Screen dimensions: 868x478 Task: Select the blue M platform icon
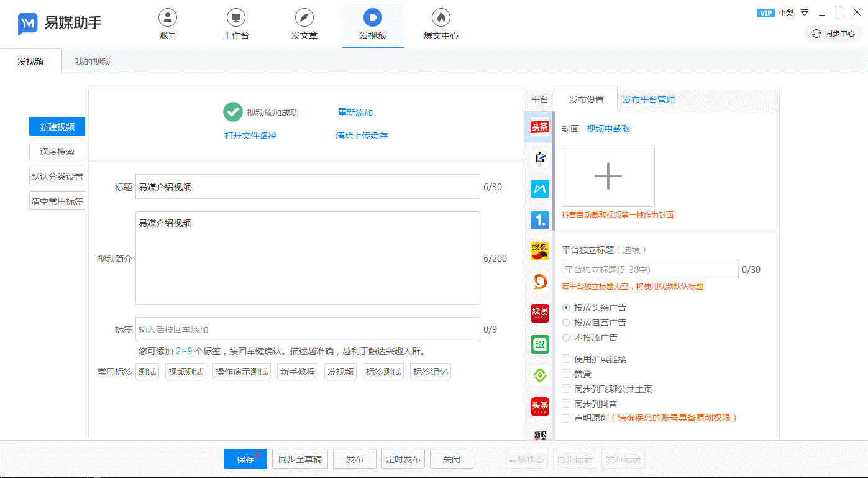coord(540,188)
